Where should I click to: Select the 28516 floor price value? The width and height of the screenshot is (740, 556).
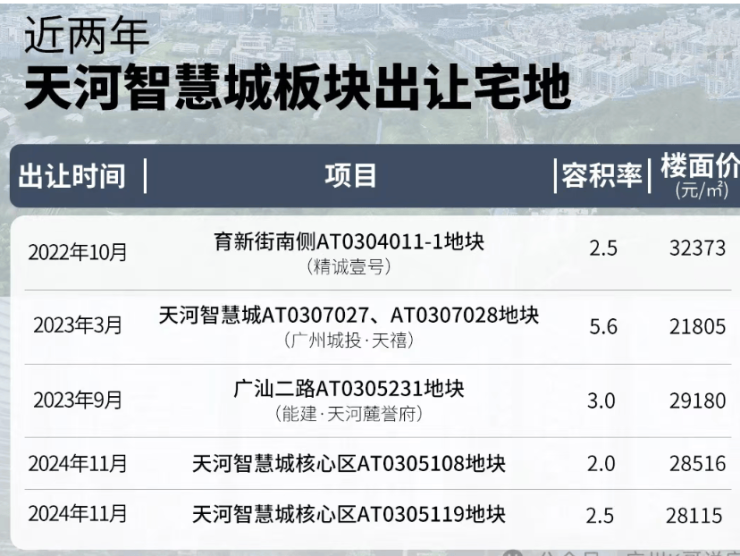pyautogui.click(x=698, y=463)
